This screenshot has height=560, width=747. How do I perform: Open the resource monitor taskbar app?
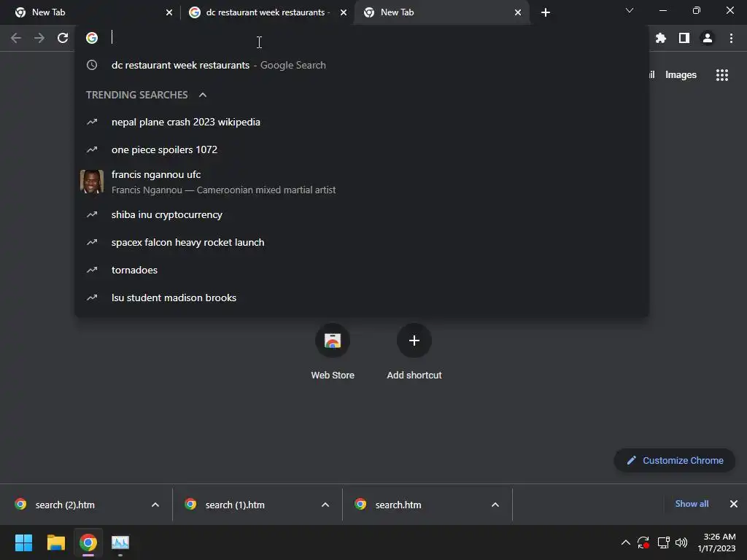coord(120,542)
